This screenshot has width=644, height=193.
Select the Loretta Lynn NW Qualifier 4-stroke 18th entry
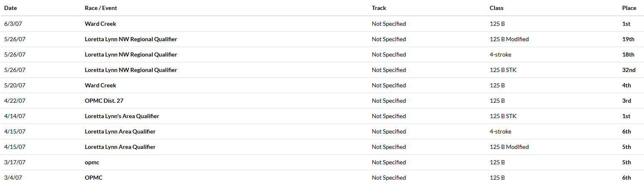[x=322, y=54]
